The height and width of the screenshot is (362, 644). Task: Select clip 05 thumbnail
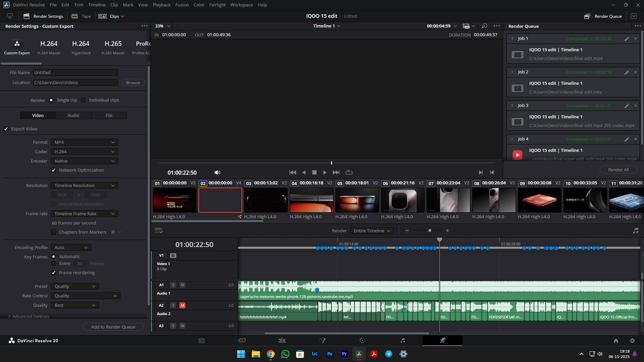tap(357, 200)
